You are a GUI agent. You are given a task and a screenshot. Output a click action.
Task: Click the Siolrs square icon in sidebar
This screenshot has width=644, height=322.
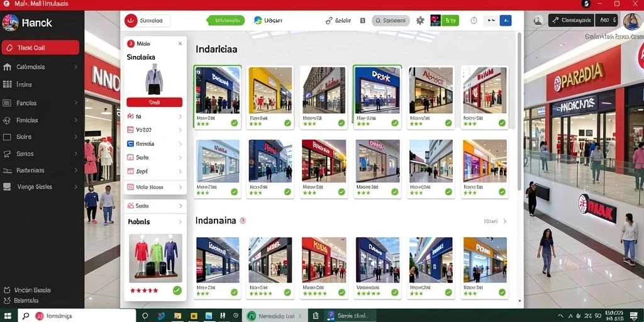(x=7, y=136)
